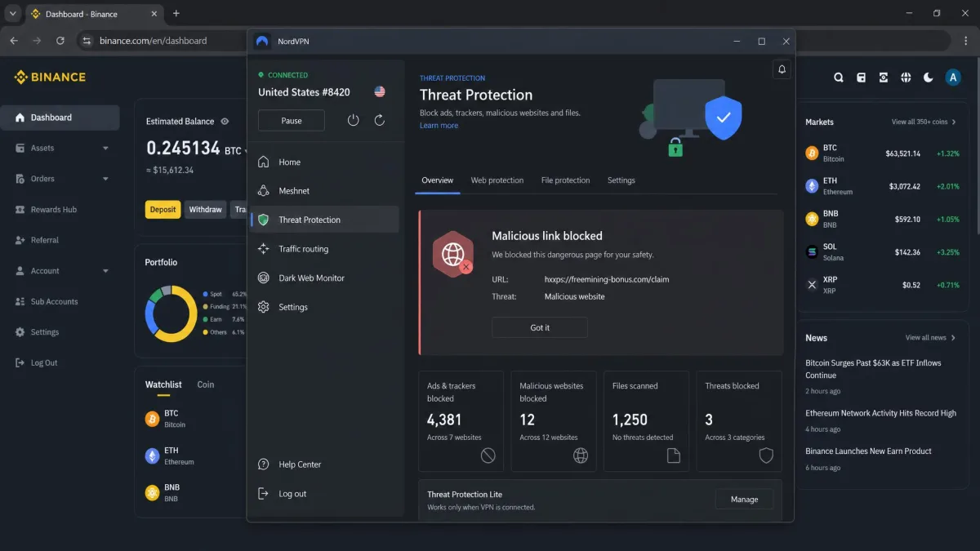Open Dashboard in Binance sidebar
Image resolution: width=980 pixels, height=551 pixels.
point(60,118)
